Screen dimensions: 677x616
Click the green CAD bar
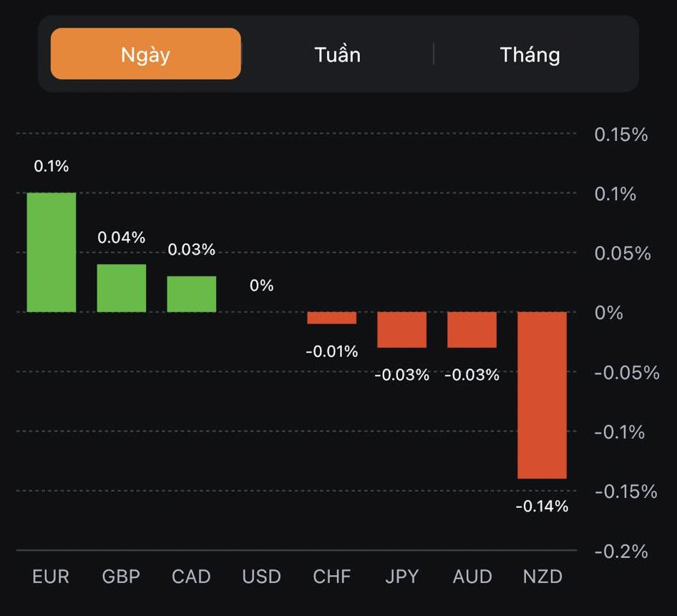tap(192, 294)
